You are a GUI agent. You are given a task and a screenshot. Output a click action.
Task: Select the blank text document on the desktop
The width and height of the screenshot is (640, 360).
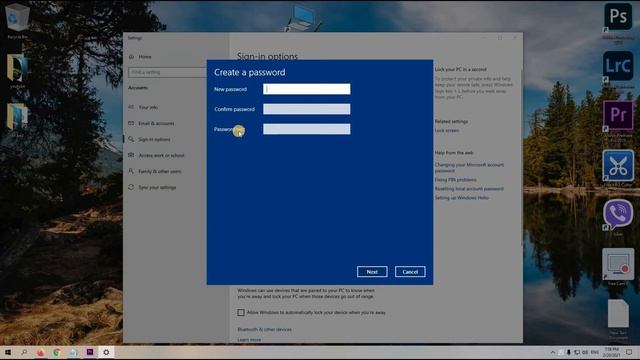618,314
